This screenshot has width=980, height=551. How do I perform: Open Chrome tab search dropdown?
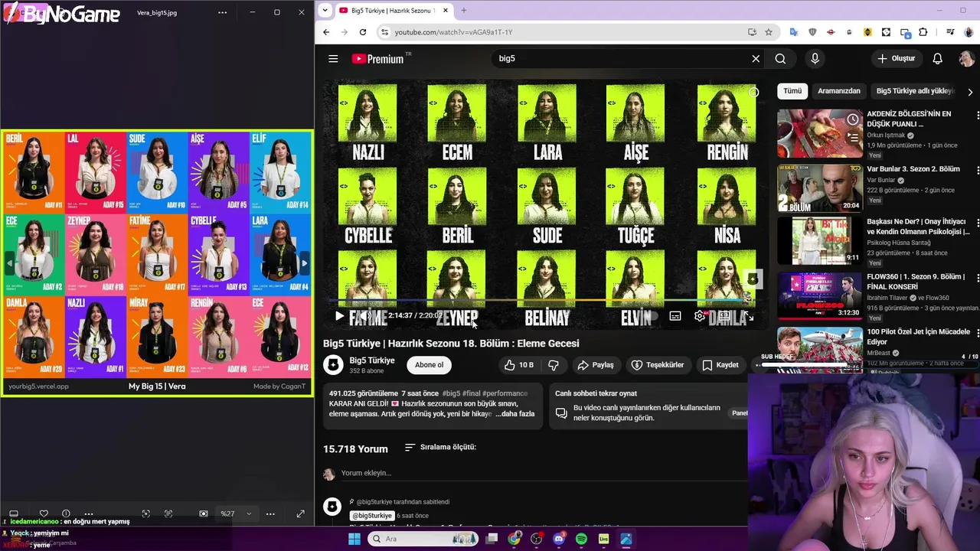click(x=325, y=11)
